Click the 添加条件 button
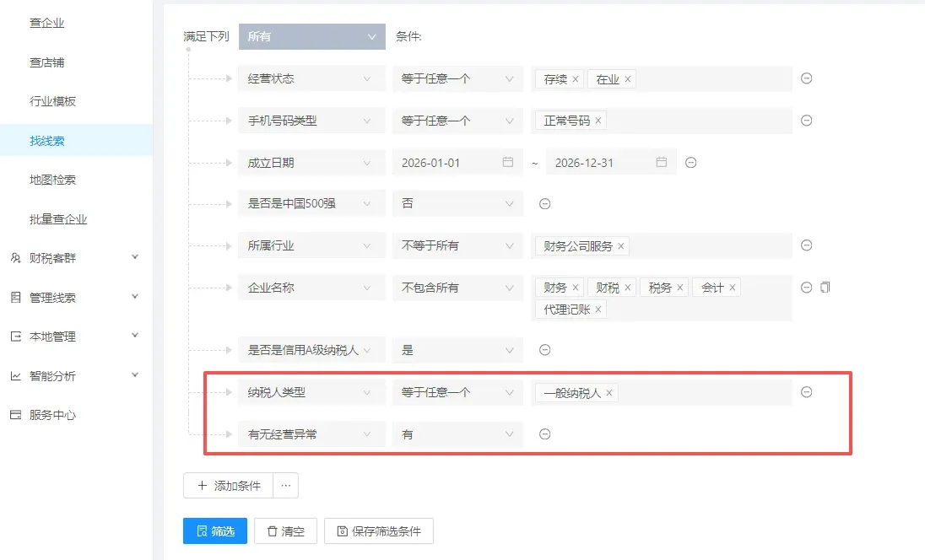 tap(229, 486)
